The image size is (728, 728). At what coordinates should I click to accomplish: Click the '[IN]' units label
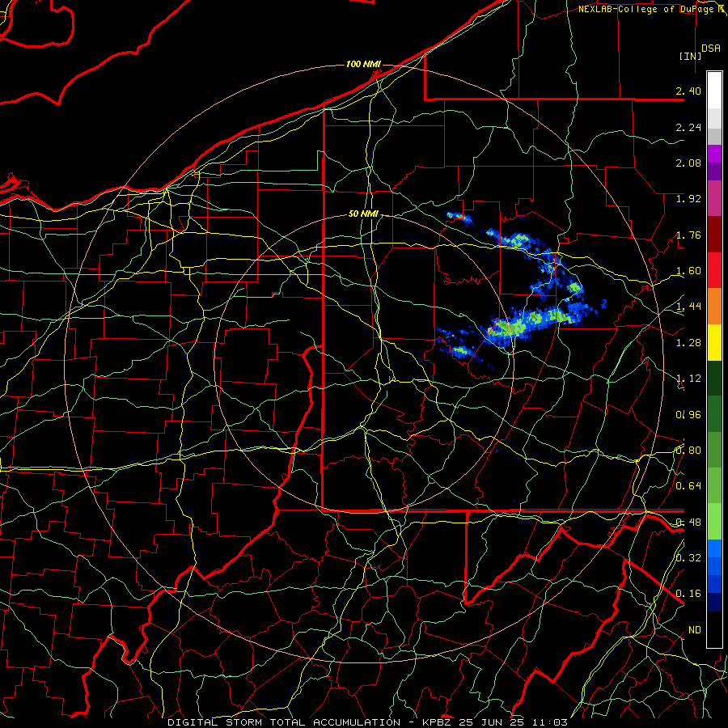(x=690, y=56)
